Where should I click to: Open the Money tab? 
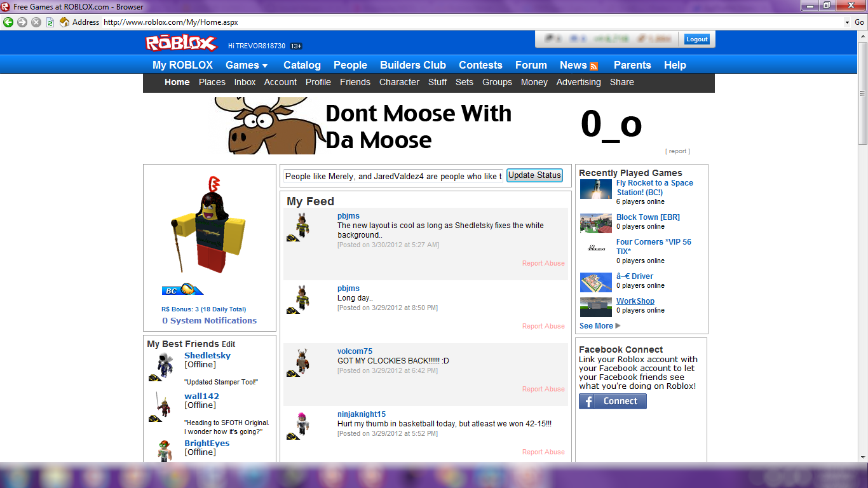coord(534,82)
